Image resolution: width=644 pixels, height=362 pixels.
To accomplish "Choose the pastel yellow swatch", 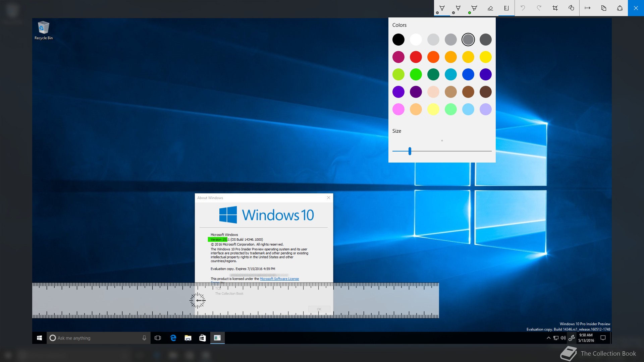I will 433,109.
